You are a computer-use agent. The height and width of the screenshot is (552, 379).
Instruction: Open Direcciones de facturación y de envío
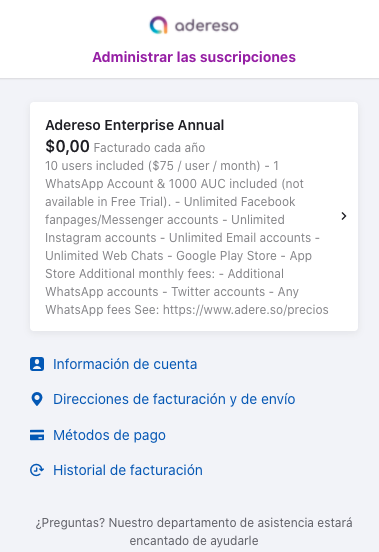click(x=174, y=399)
